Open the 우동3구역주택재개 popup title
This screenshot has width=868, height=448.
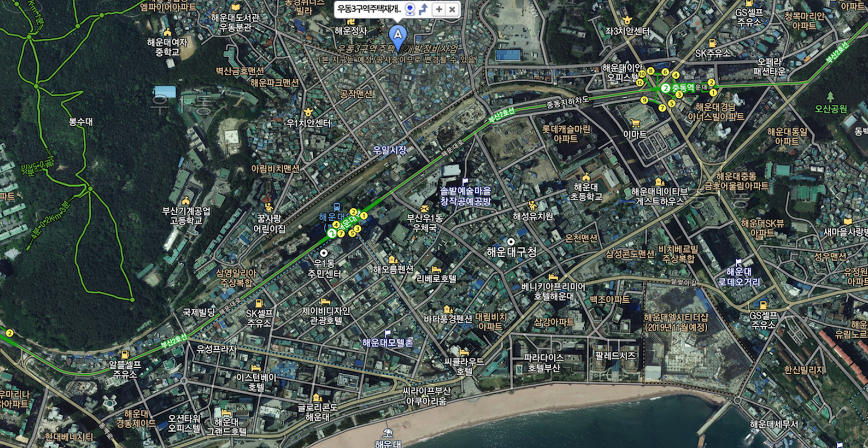coord(369,9)
